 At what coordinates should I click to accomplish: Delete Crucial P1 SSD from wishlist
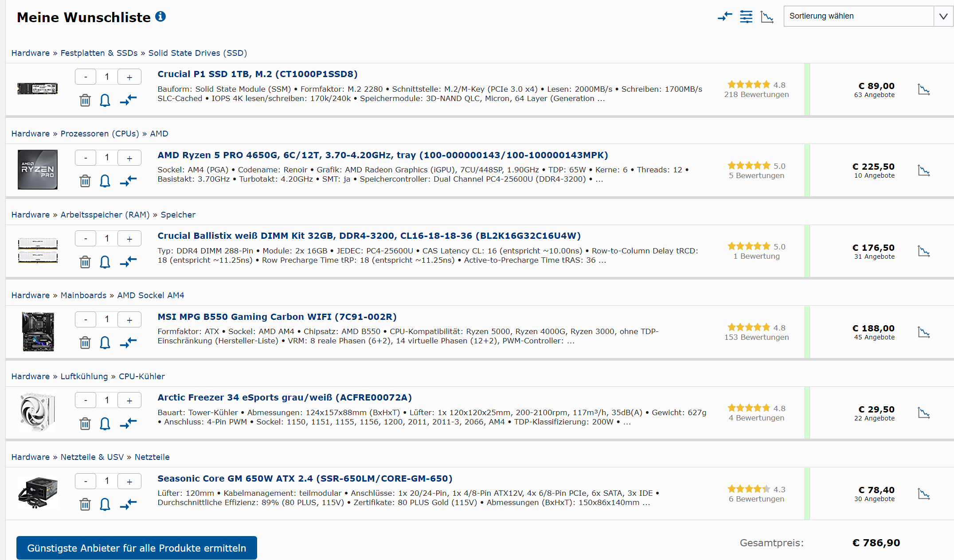tap(85, 101)
